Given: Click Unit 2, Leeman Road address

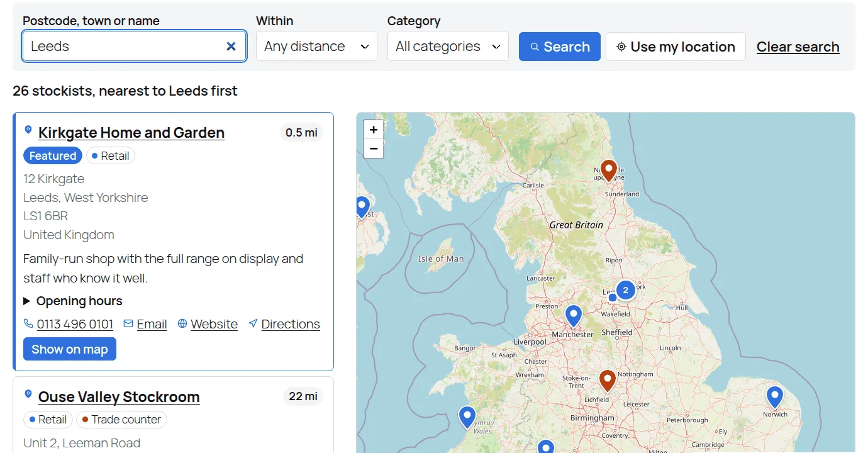Looking at the screenshot, I should tap(82, 443).
